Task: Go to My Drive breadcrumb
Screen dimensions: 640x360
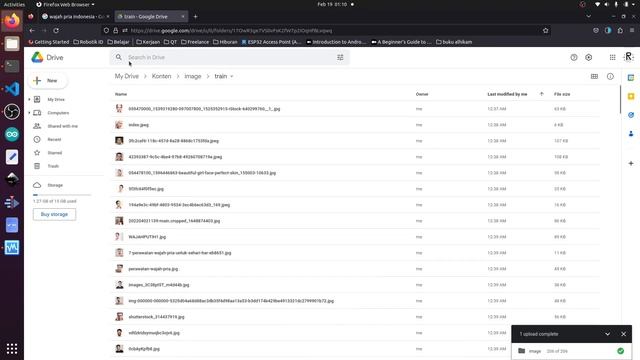Action: click(127, 76)
